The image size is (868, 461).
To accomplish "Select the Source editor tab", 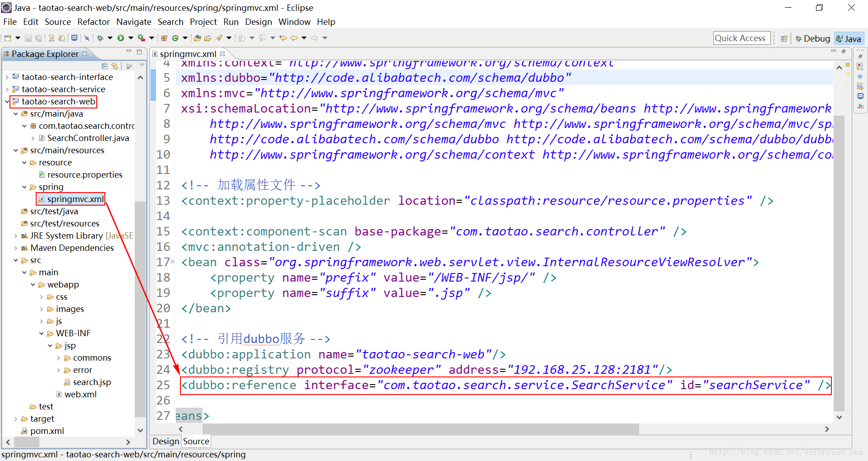I will [x=196, y=441].
